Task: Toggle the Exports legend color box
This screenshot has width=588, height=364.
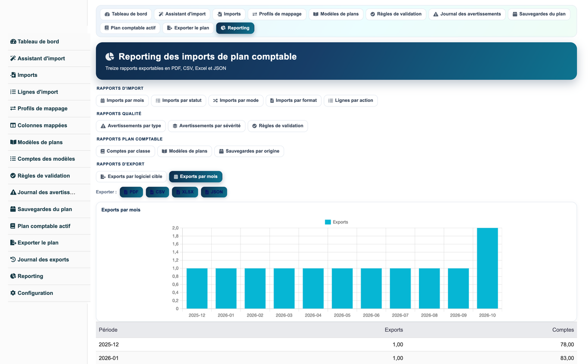Action: (x=328, y=222)
